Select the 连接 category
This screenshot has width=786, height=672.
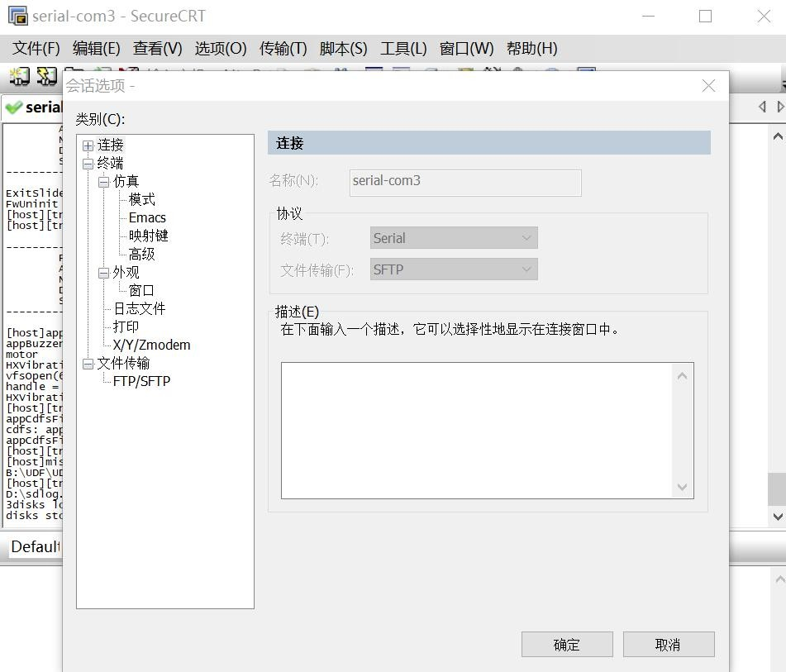(110, 145)
